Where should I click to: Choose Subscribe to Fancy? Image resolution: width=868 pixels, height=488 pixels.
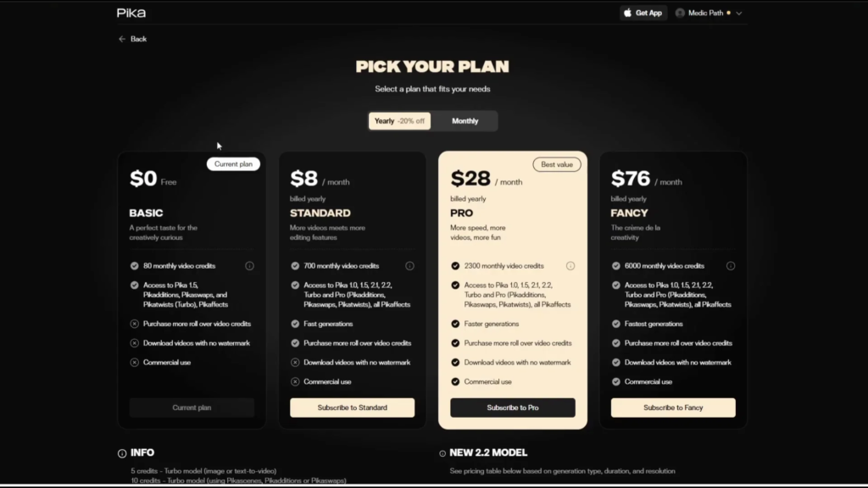pyautogui.click(x=673, y=408)
